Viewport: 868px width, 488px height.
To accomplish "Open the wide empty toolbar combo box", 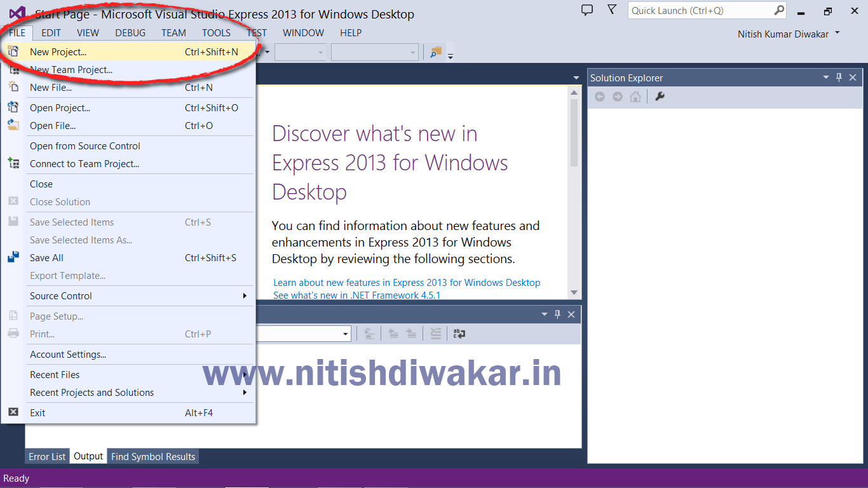I will coord(374,52).
